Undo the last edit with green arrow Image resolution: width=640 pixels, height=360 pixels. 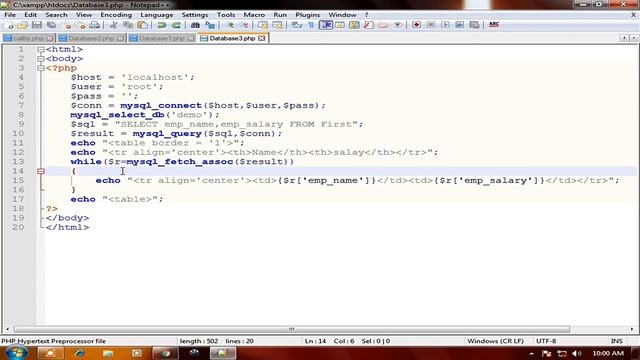(162, 25)
